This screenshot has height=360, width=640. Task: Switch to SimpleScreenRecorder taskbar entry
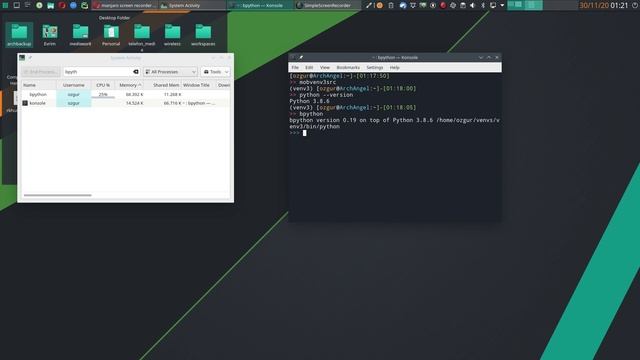click(x=328, y=5)
